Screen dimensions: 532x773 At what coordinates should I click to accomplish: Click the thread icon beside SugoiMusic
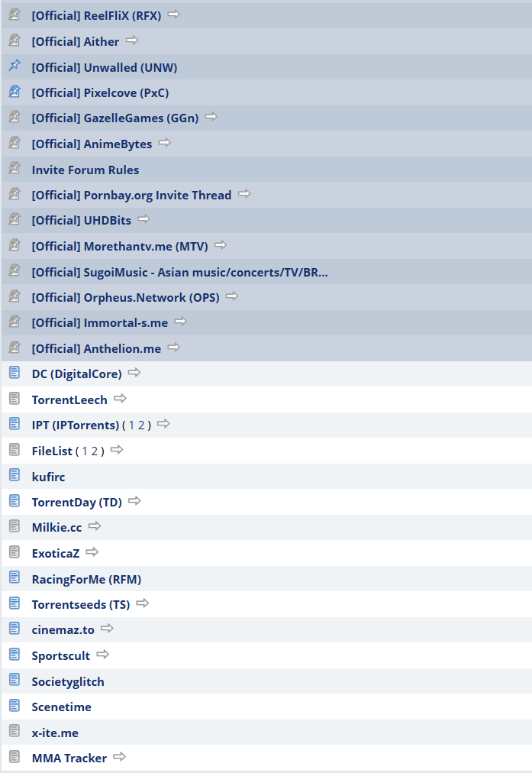(15, 270)
